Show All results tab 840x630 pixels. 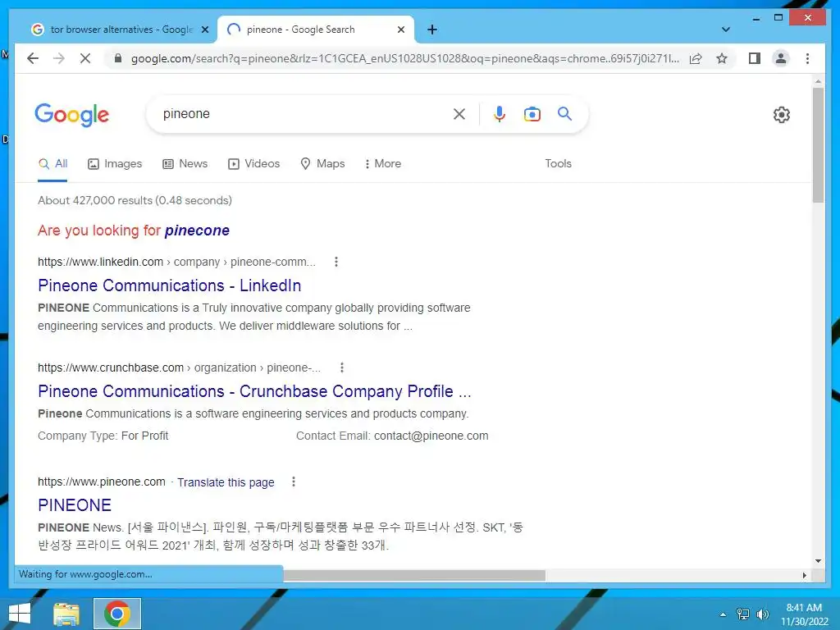(x=52, y=164)
